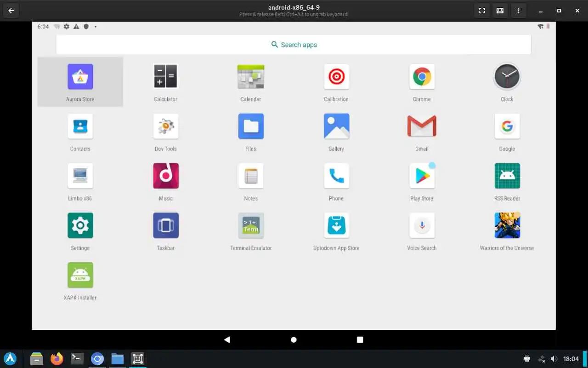Viewport: 588px width, 368px height.
Task: Open the file manager folder in taskbar
Action: pos(118,359)
